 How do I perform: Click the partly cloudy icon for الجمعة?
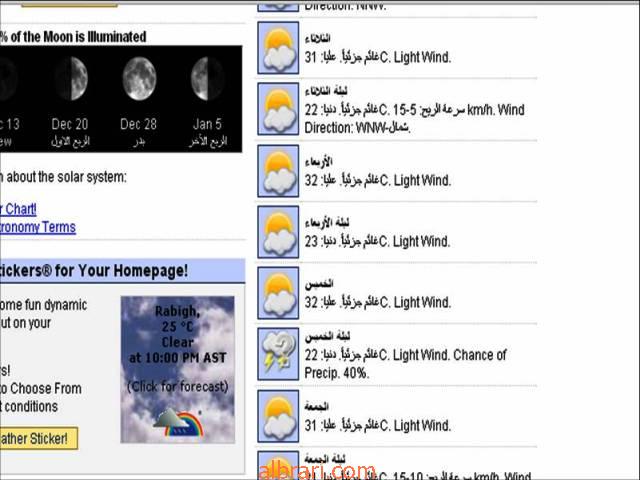tap(278, 416)
